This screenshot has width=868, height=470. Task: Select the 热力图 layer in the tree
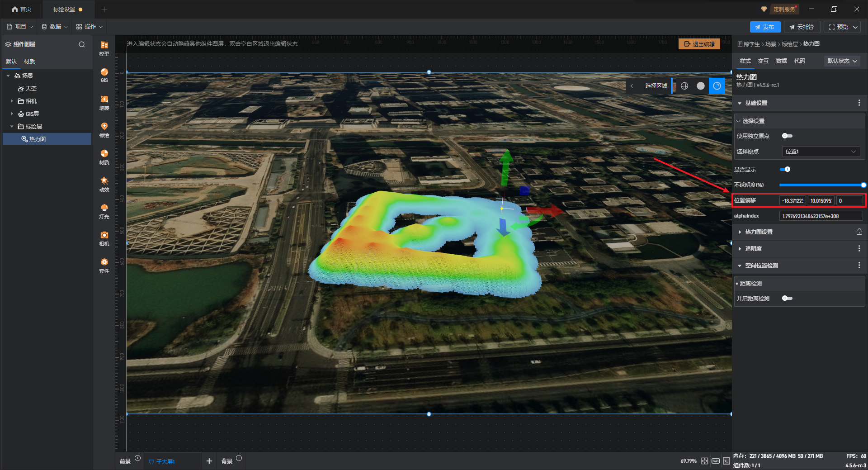47,139
